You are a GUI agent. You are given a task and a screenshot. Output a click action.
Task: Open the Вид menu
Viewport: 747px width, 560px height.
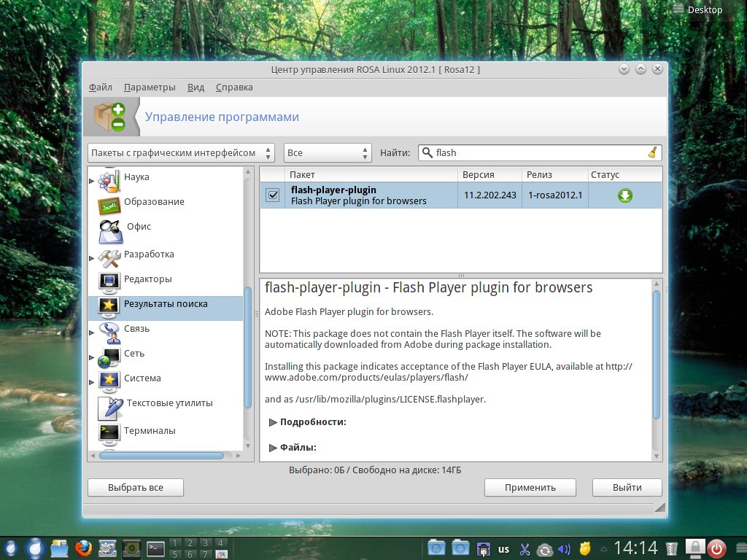tap(196, 87)
